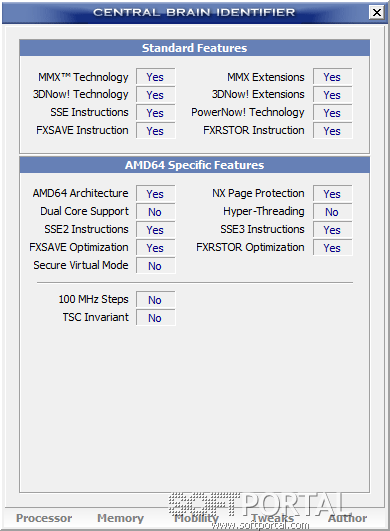This screenshot has width=390, height=531.
Task: Open the Author tab
Action: click(x=347, y=518)
